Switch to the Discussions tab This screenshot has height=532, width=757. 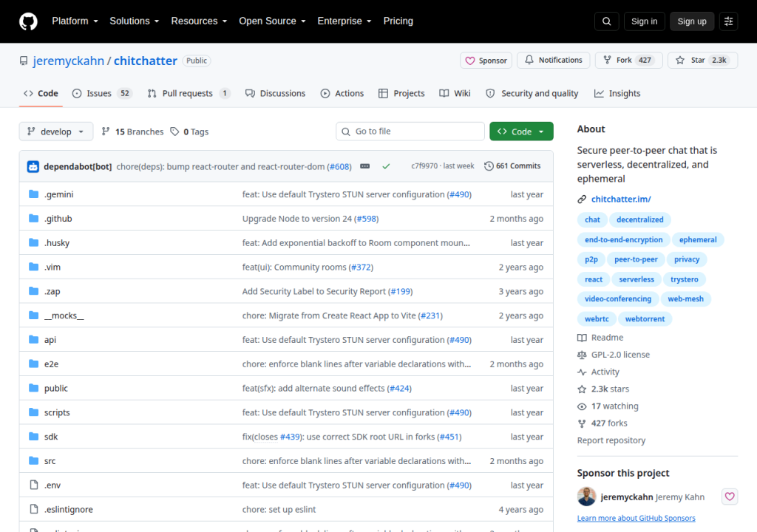click(x=275, y=93)
